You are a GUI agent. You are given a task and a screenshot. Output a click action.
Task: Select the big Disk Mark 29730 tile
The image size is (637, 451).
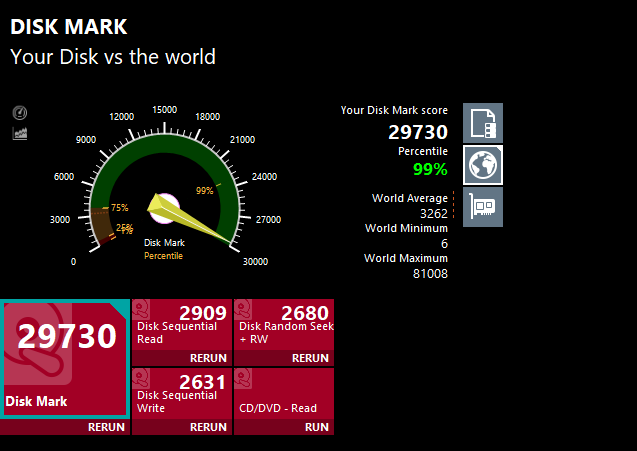click(x=65, y=359)
